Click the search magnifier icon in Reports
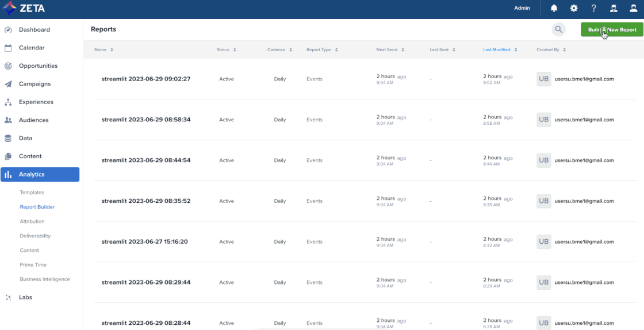This screenshot has width=644, height=330. tap(558, 30)
